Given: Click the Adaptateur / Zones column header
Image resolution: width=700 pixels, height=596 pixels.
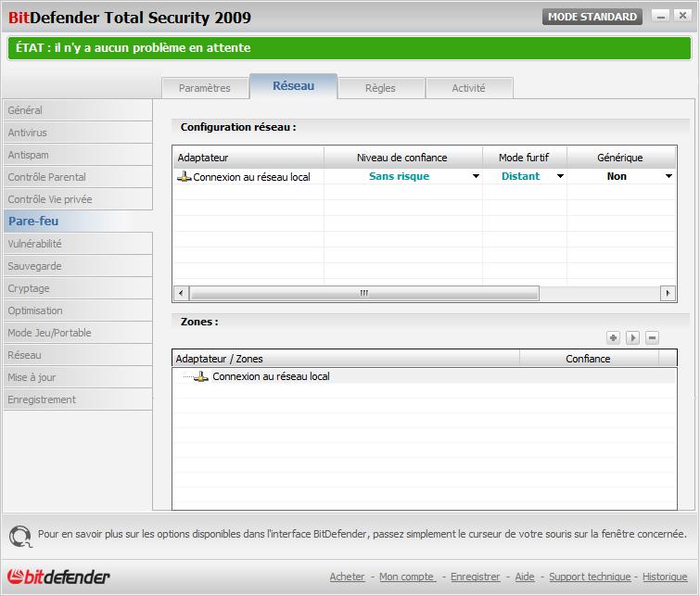Looking at the screenshot, I should pyautogui.click(x=346, y=359).
